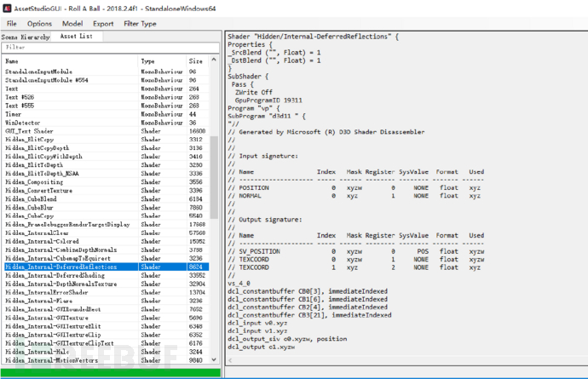Viewport: 588px width, 379px height.
Task: Click the Filter search field
Action: click(109, 48)
